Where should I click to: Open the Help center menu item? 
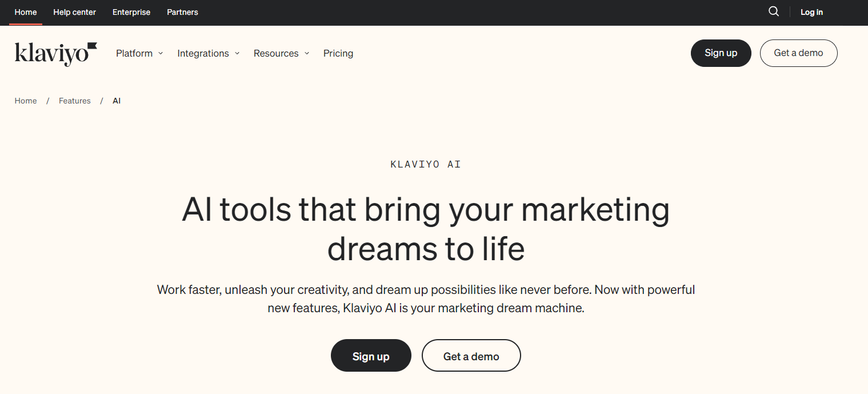[x=74, y=11]
